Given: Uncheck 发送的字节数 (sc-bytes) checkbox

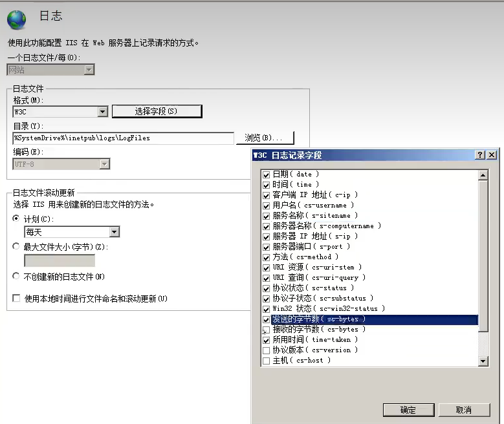Looking at the screenshot, I should click(x=266, y=319).
